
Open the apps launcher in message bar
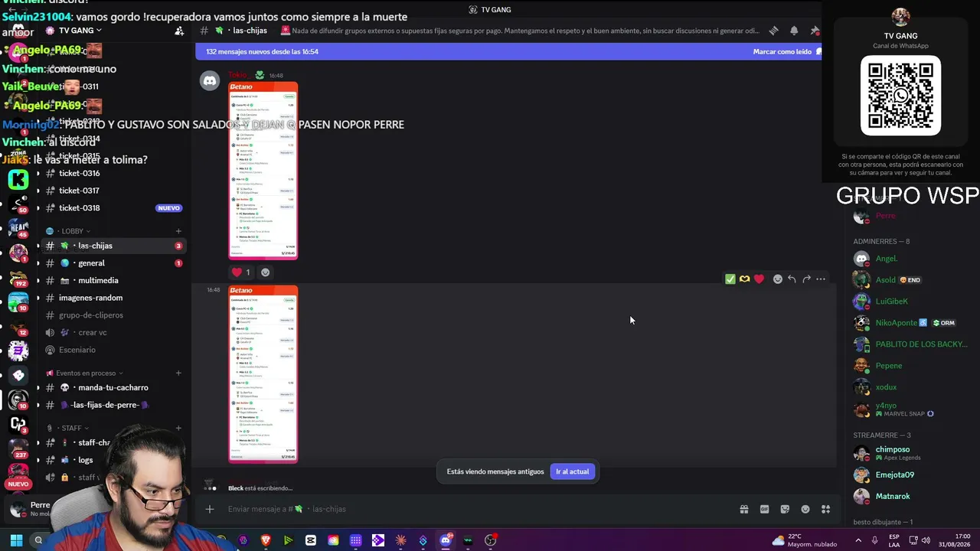point(825,509)
